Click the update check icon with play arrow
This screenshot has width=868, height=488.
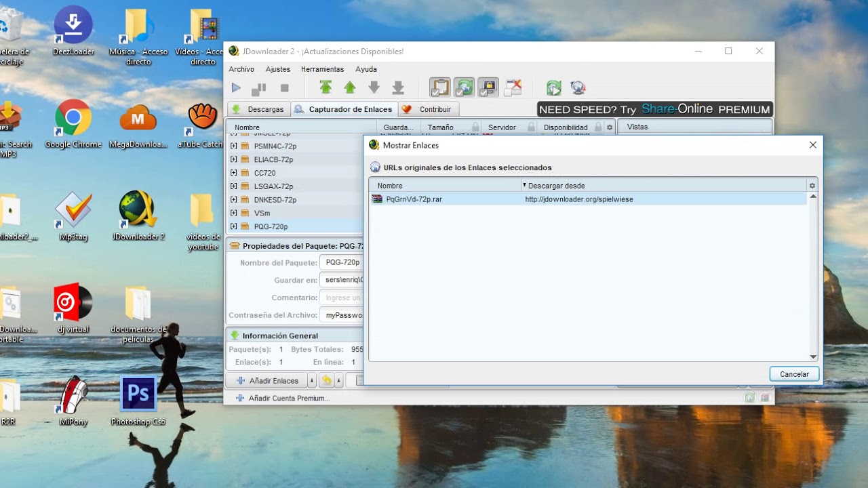click(554, 87)
